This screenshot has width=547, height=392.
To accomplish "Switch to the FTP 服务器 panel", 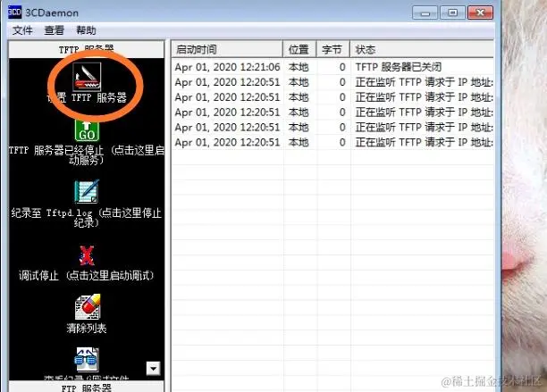I will click(x=86, y=387).
